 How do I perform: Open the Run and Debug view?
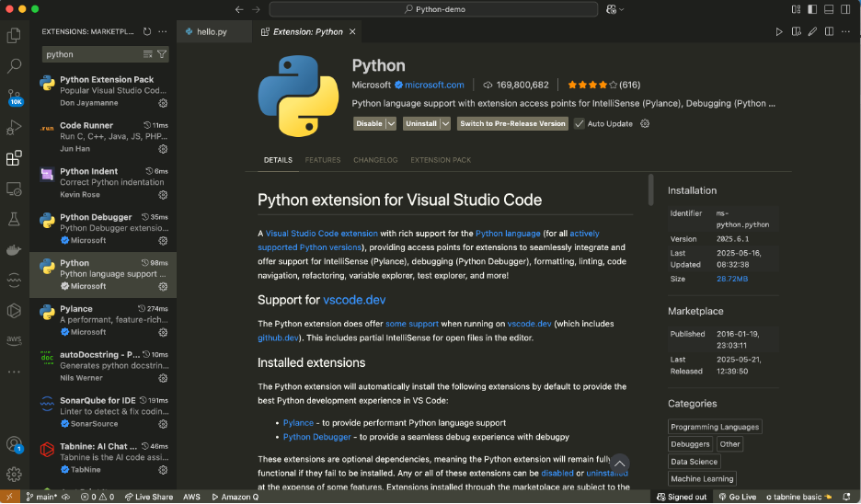(14, 128)
